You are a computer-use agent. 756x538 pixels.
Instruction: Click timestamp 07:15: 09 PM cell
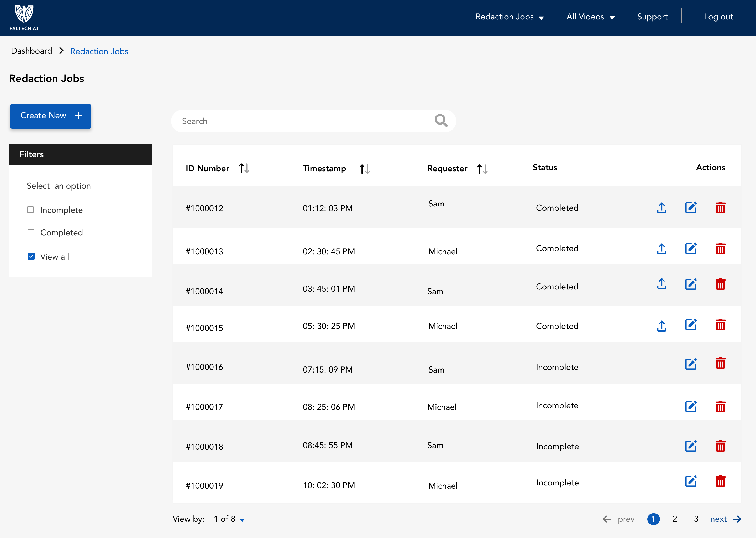click(x=328, y=369)
